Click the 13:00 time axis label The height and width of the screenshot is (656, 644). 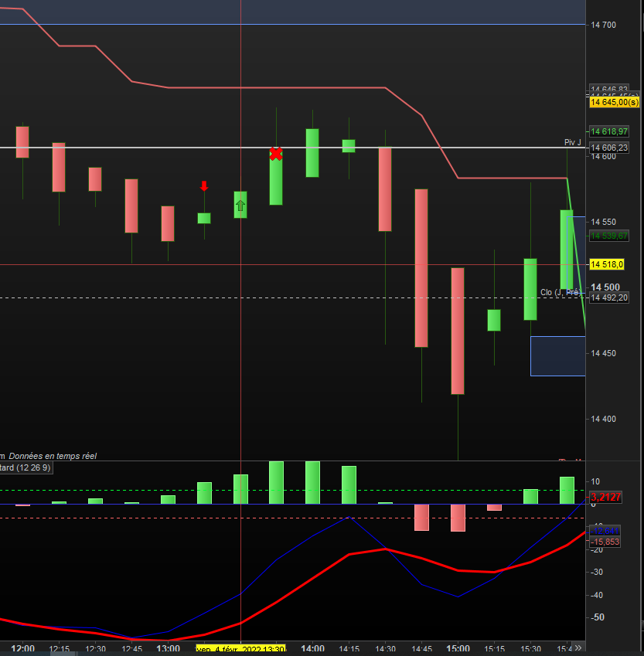[168, 648]
